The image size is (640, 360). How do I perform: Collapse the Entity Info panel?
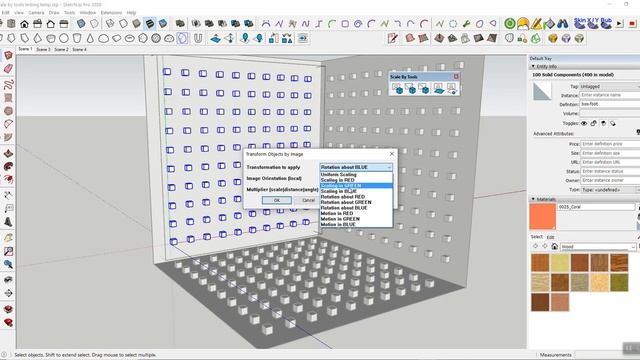pos(533,66)
